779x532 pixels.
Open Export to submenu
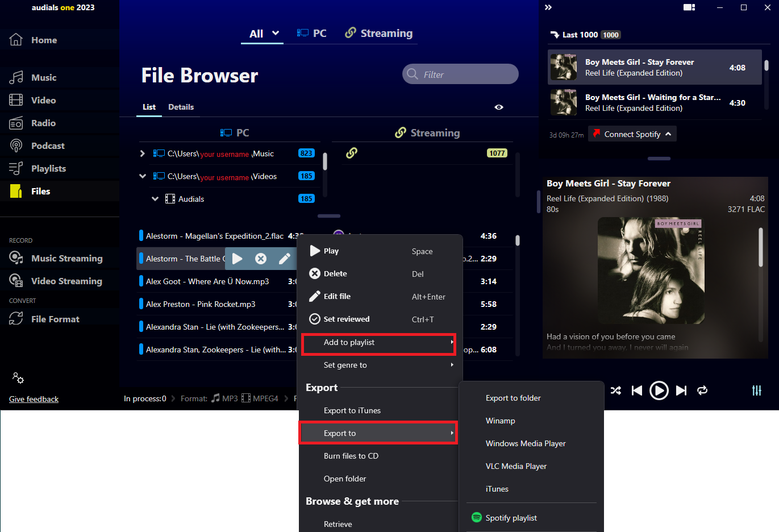(378, 433)
